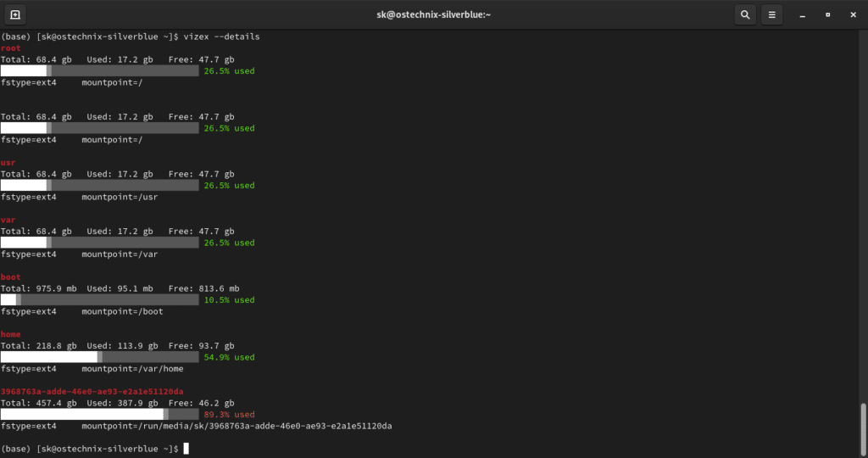Click the boot partition usage bar
The height and width of the screenshot is (458, 868).
coord(99,300)
